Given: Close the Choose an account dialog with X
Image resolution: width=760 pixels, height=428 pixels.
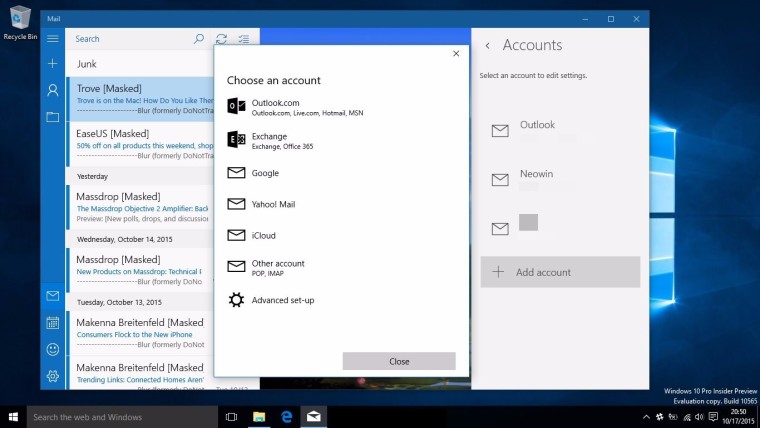Looking at the screenshot, I should (456, 53).
